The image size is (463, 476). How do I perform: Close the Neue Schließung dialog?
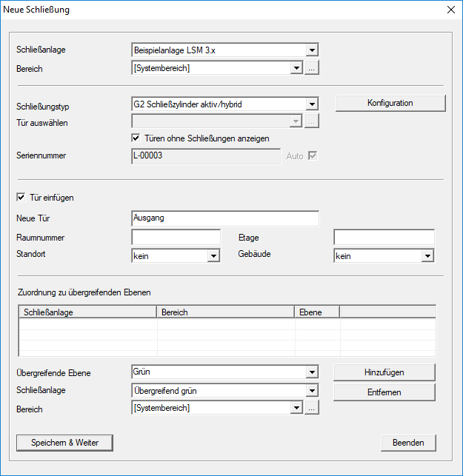[450, 10]
